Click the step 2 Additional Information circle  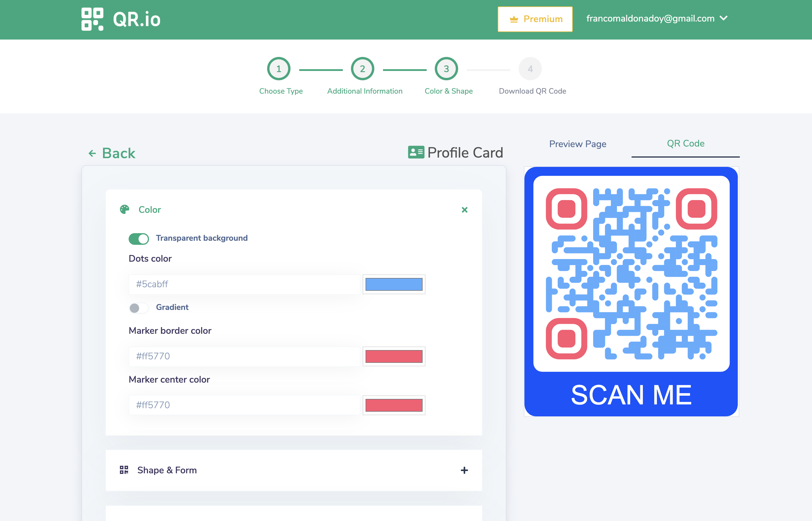[x=362, y=69]
